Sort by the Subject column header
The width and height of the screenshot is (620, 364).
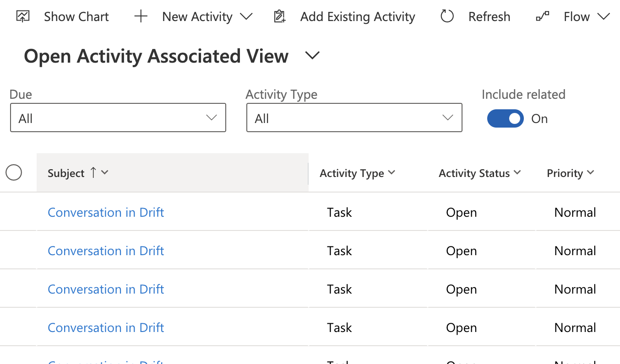point(172,172)
